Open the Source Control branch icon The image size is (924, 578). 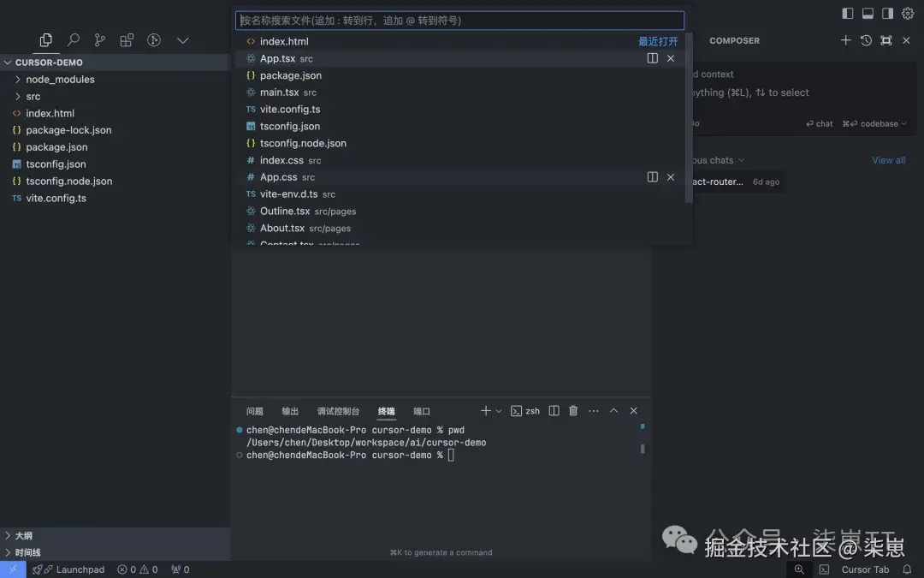(x=99, y=40)
